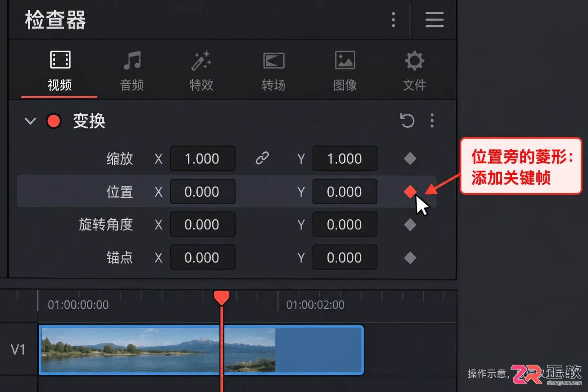Click the 位置 row label

(120, 192)
